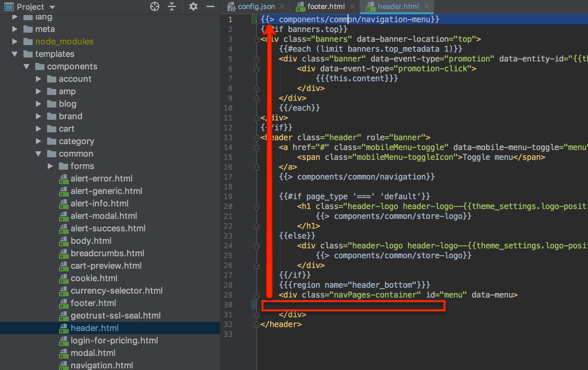Select cart-preview.html file in tree
The width and height of the screenshot is (588, 370).
pyautogui.click(x=106, y=266)
